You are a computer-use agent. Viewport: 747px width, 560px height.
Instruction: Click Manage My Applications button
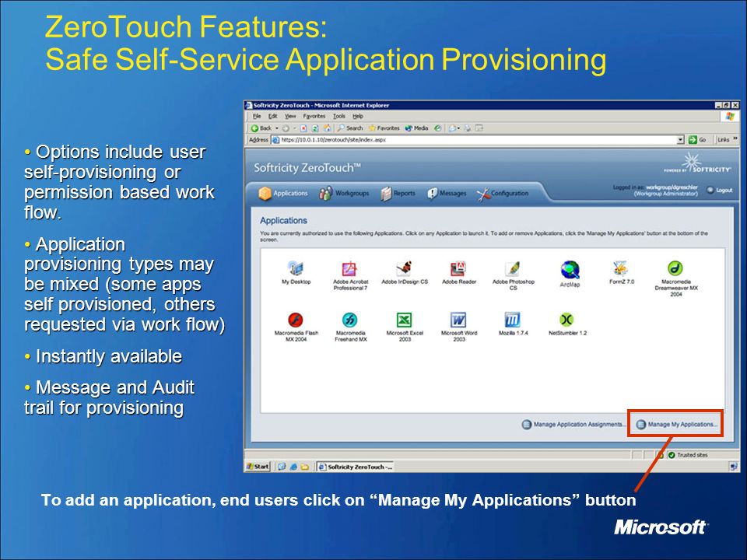676,425
